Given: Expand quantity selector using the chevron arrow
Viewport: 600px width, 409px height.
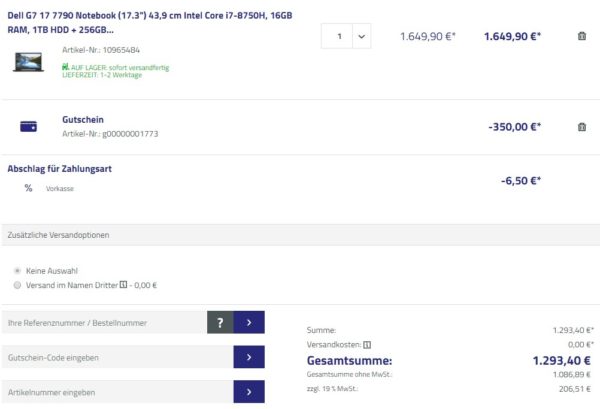Looking at the screenshot, I should coord(361,36).
